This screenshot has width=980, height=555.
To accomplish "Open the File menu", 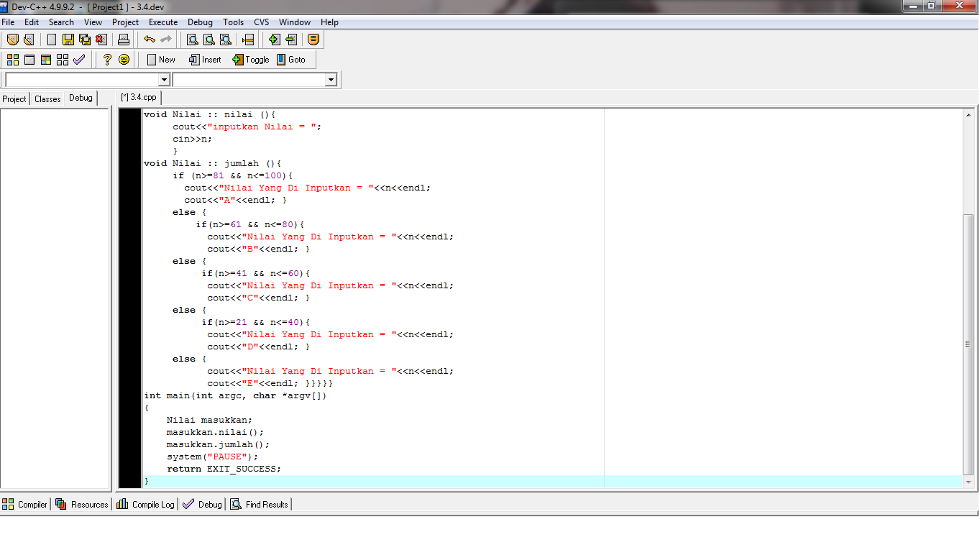I will point(8,22).
